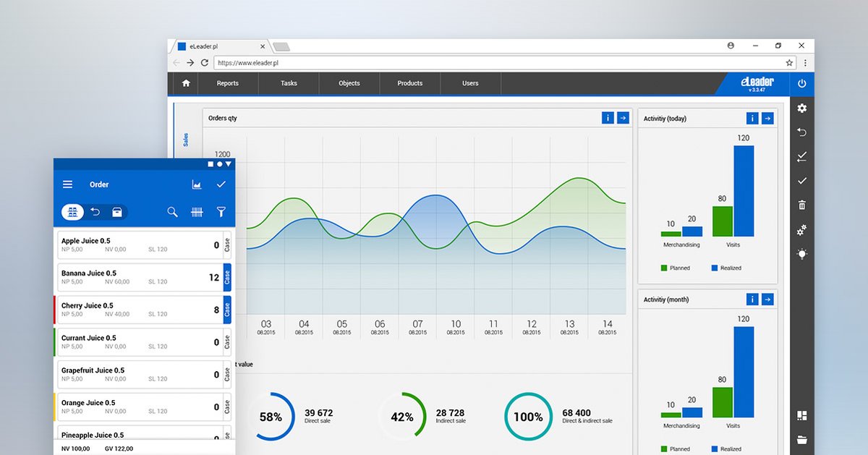Open the Tasks menu
Screen dimensions: 868x455
289,83
